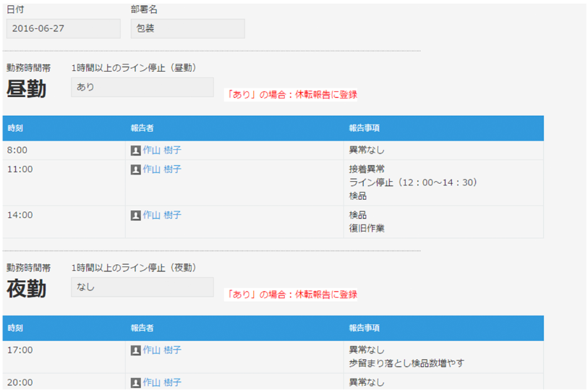The width and height of the screenshot is (588, 391).
Task: Click the user icon in the 17:00 row
Action: pyautogui.click(x=135, y=350)
